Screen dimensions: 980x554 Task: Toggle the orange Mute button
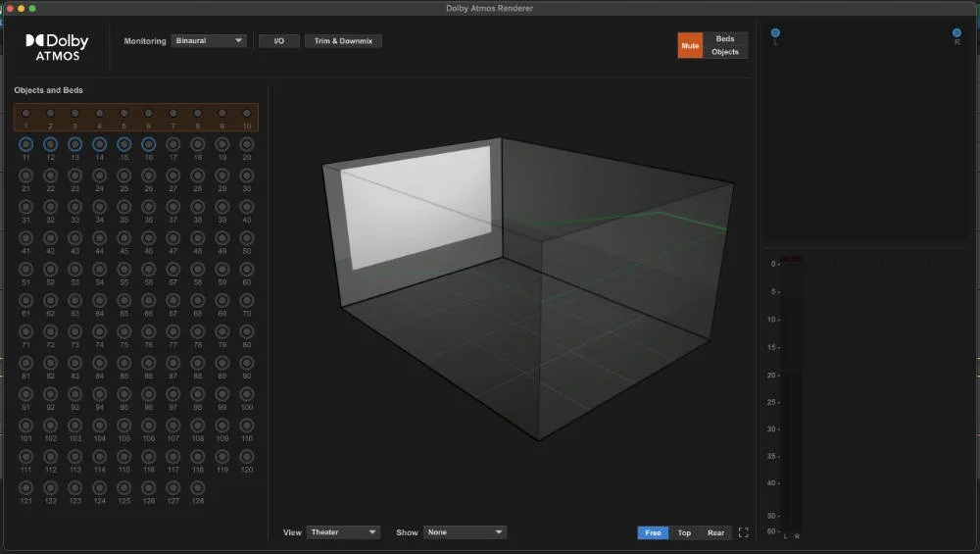[690, 46]
